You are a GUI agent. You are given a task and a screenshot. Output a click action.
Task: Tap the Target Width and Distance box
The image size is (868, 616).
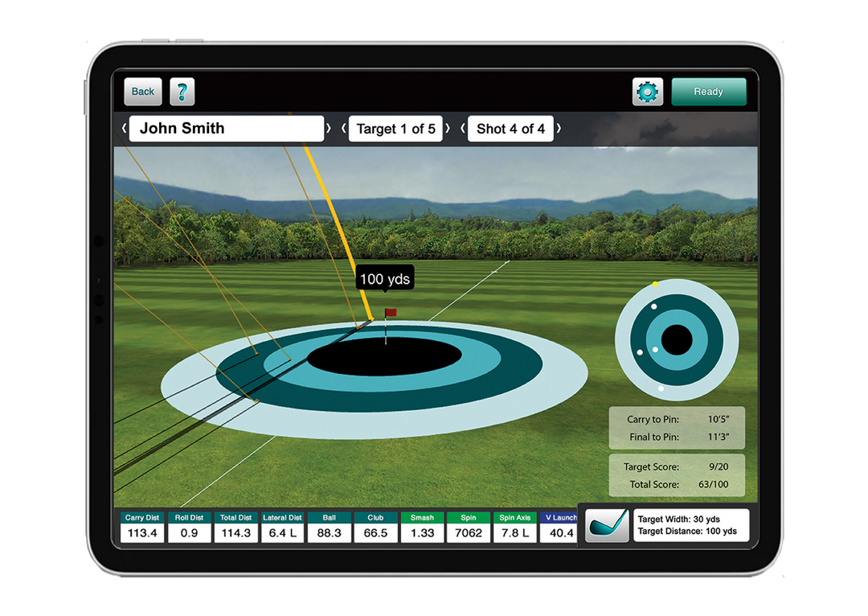pos(691,526)
